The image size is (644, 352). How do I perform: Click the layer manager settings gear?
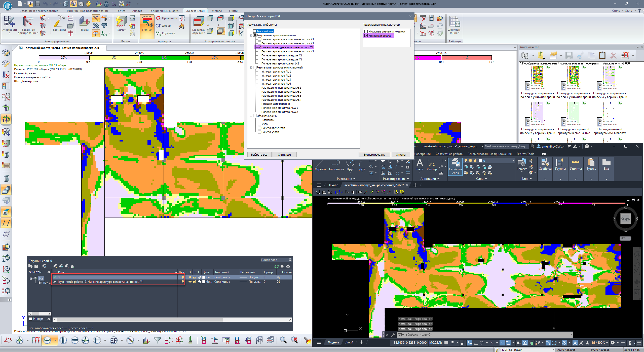[x=288, y=266]
